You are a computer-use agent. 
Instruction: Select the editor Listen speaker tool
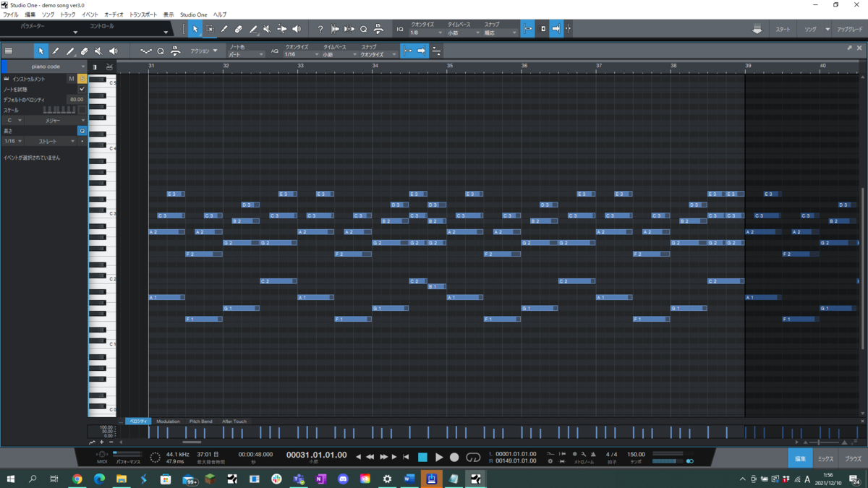click(114, 51)
